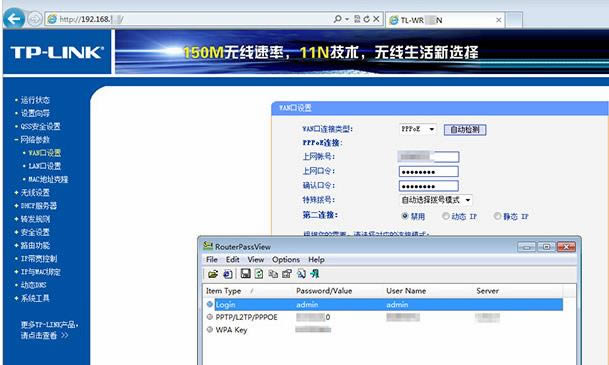
Task: Select the Login row in RouterPassView
Action: [x=384, y=304]
